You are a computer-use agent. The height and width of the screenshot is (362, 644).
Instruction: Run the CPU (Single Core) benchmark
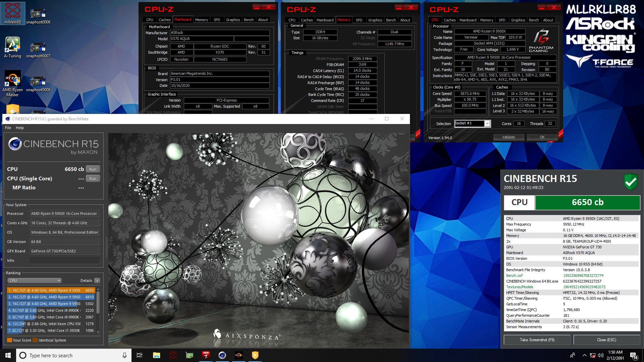pyautogui.click(x=93, y=179)
